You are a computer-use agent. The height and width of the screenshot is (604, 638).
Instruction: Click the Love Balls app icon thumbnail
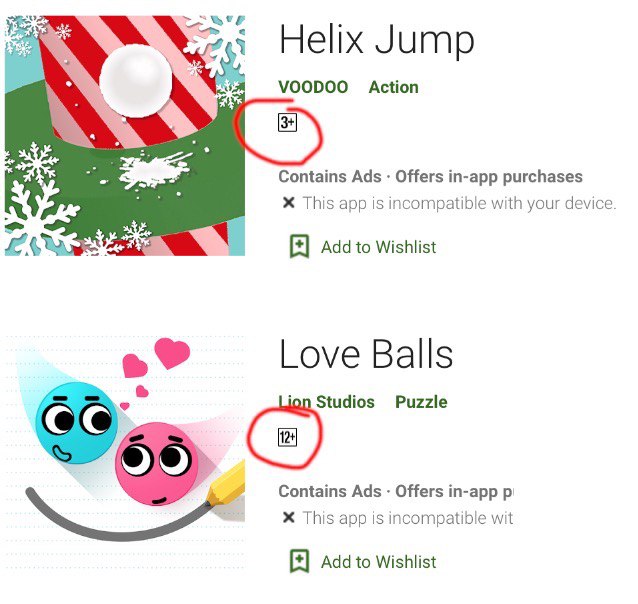pos(125,452)
